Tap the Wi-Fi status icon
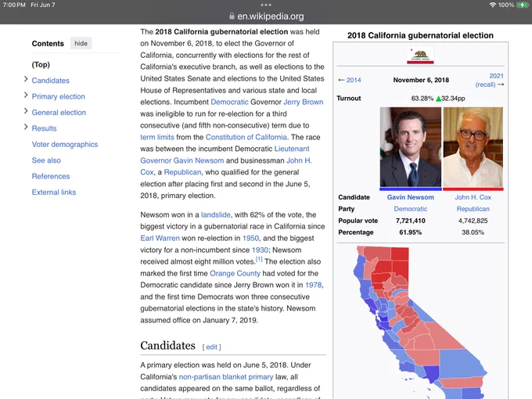Screen dimensions: 532x399 click(492, 5)
